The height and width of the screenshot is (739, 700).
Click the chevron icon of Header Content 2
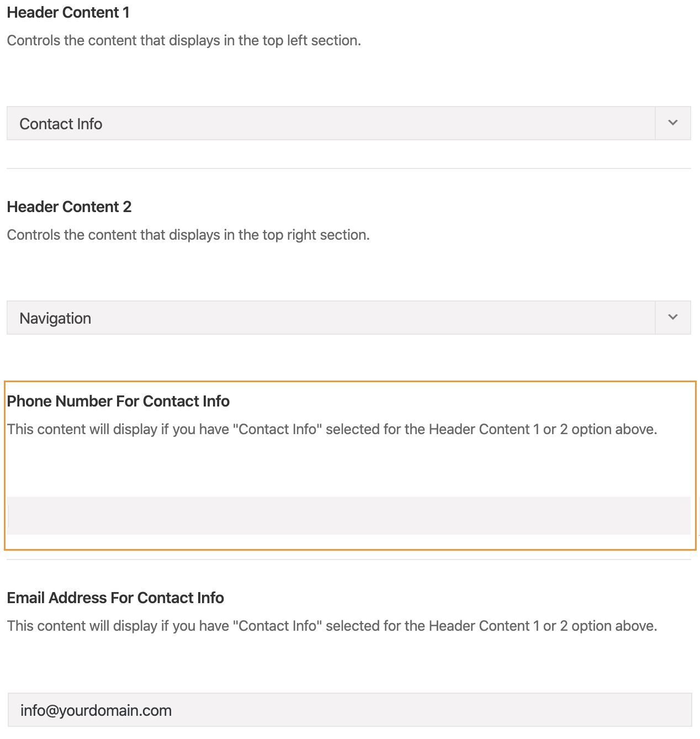pos(672,318)
